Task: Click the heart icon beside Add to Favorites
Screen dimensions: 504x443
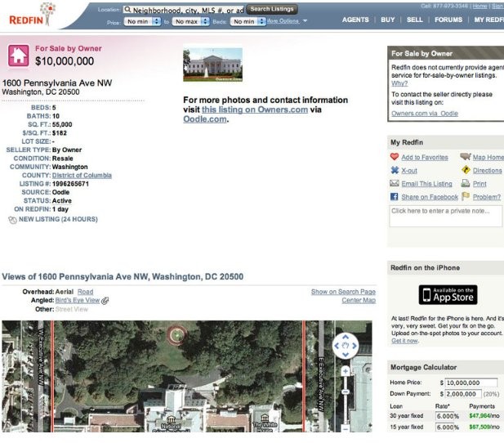Action: (395, 157)
